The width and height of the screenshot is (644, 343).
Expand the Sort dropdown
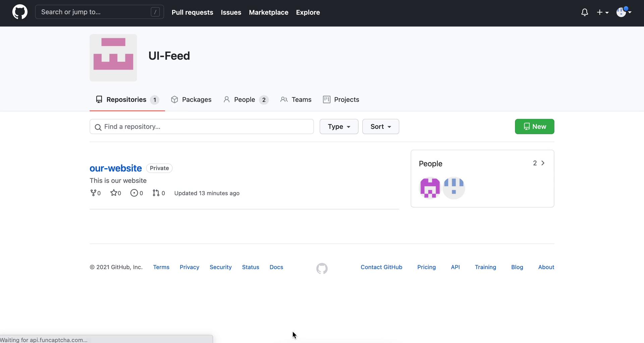point(381,127)
